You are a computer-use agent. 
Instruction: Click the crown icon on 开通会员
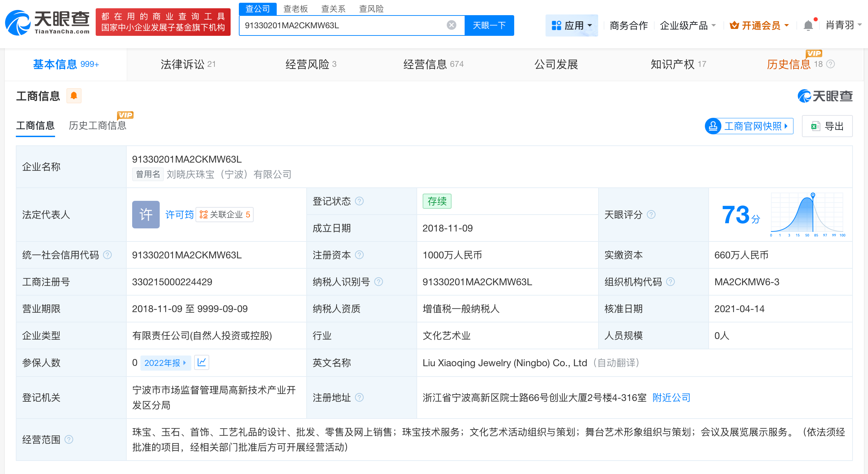(735, 25)
